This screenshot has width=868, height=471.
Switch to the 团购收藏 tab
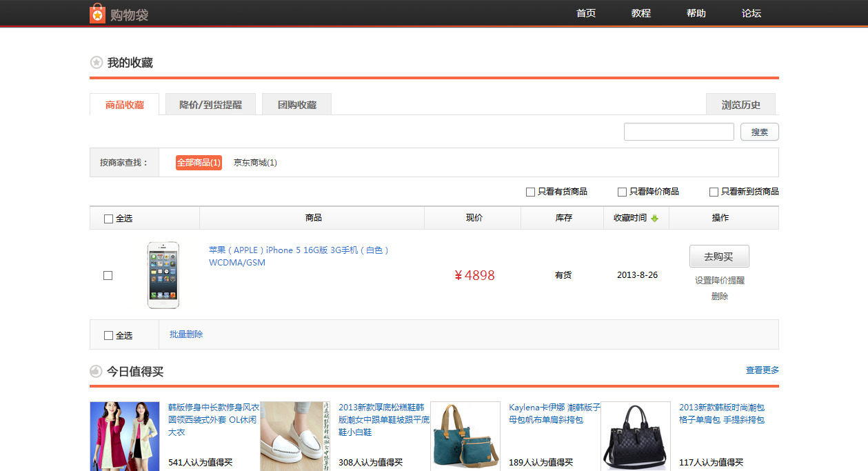click(x=297, y=105)
